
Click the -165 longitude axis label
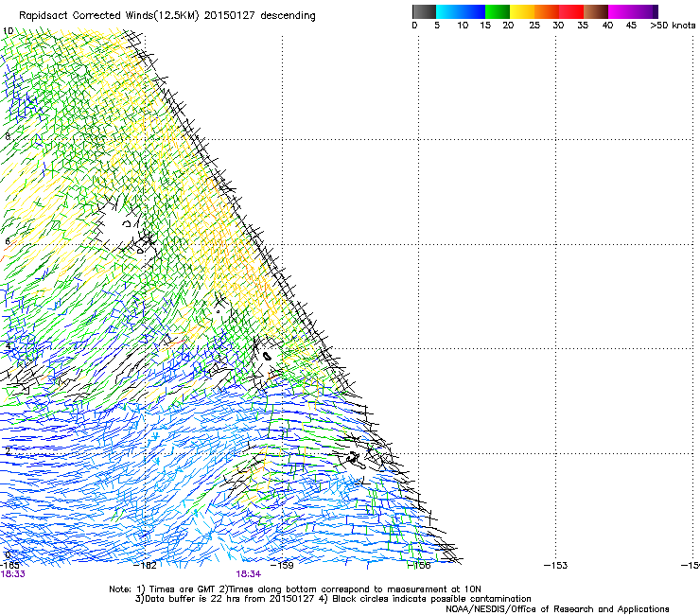pyautogui.click(x=9, y=566)
